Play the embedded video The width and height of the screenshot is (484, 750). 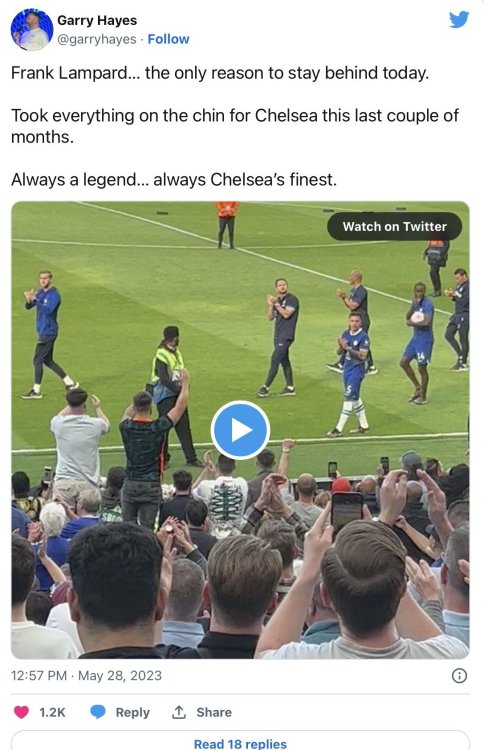[x=240, y=430]
